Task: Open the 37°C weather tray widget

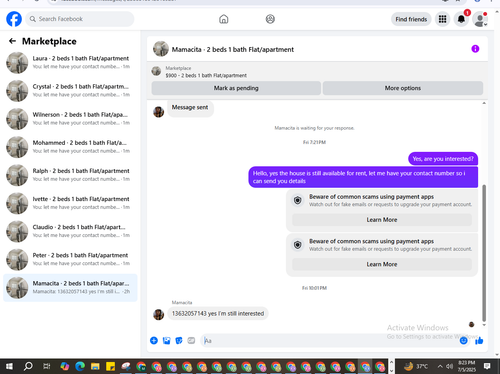Action: coord(416,367)
